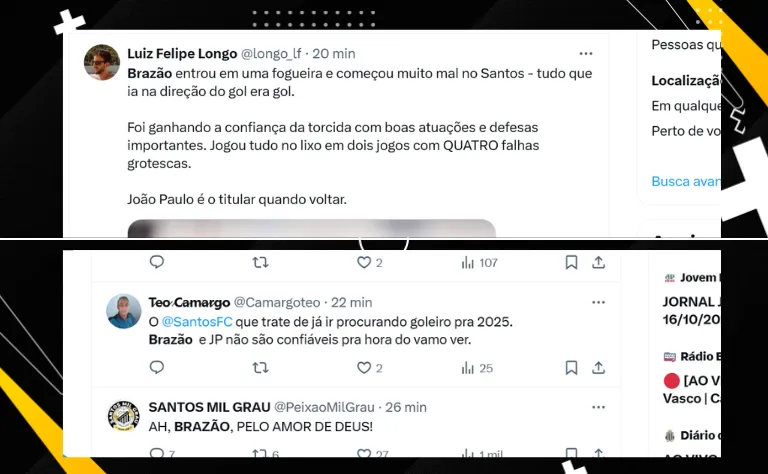768x474 pixels.
Task: Like Teo Camargo's tweet
Action: [x=369, y=368]
